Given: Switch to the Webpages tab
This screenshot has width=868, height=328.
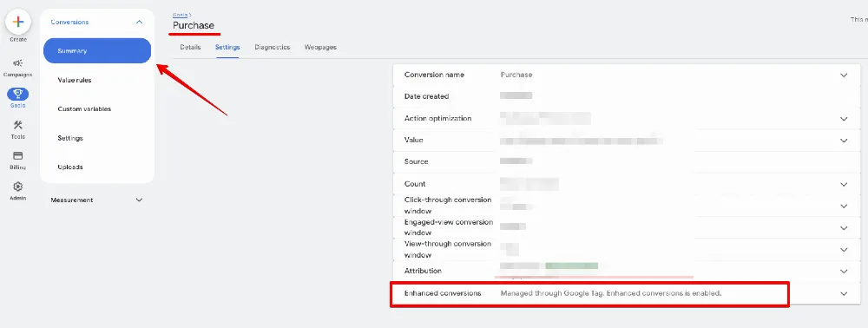Looking at the screenshot, I should [320, 48].
